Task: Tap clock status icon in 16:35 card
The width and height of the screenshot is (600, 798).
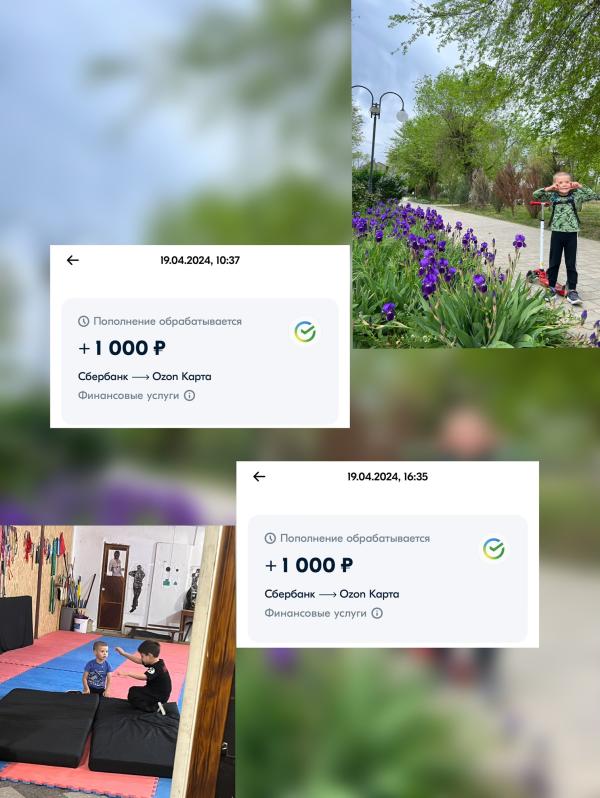Action: [x=270, y=538]
